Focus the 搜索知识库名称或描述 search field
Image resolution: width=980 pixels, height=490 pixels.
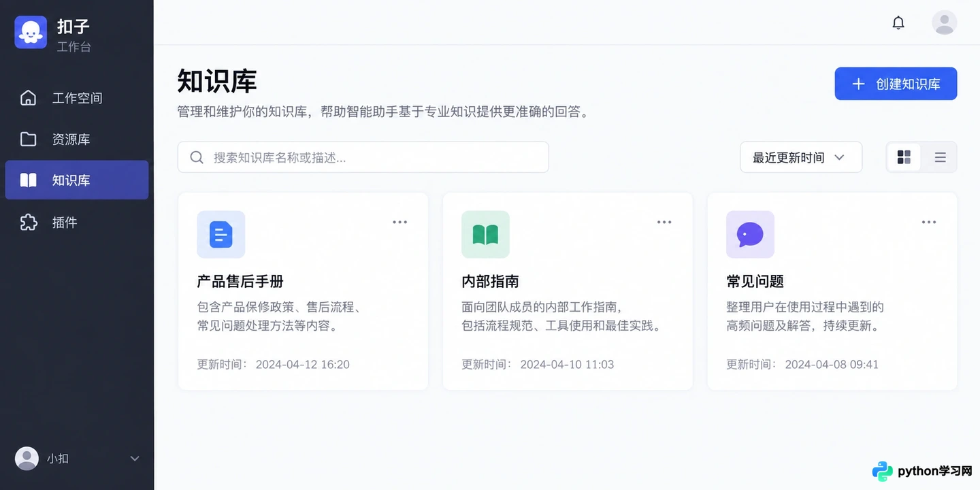363,157
